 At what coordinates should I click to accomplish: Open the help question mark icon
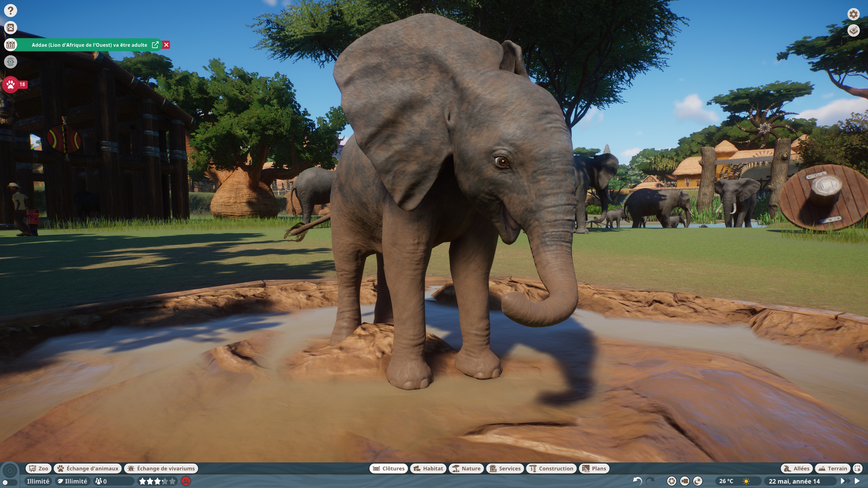(x=11, y=11)
